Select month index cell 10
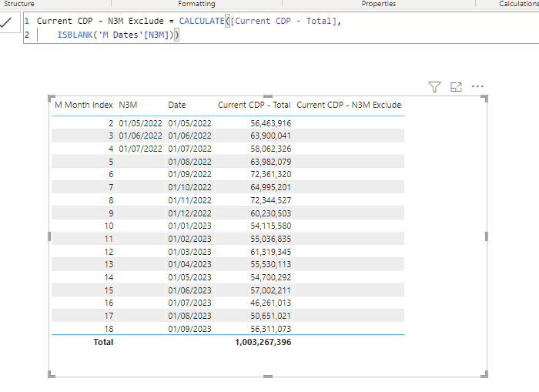The image size is (539, 392). pos(109,226)
